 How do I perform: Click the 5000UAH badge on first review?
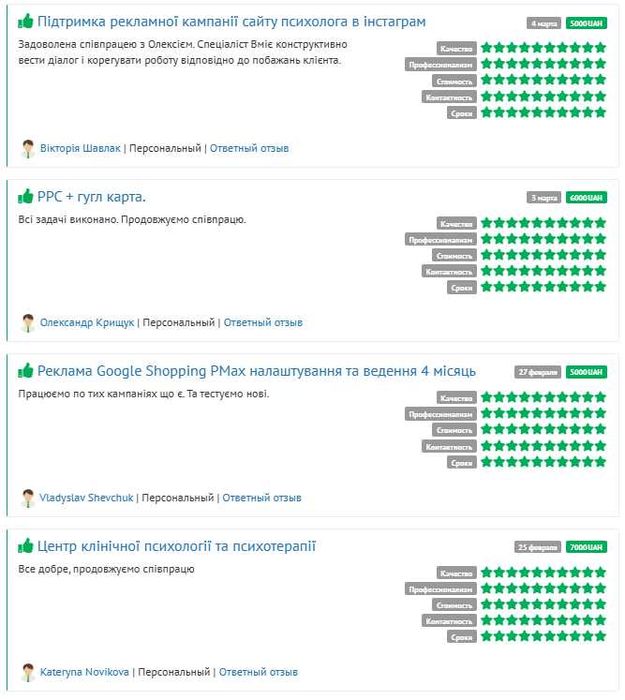(586, 23)
